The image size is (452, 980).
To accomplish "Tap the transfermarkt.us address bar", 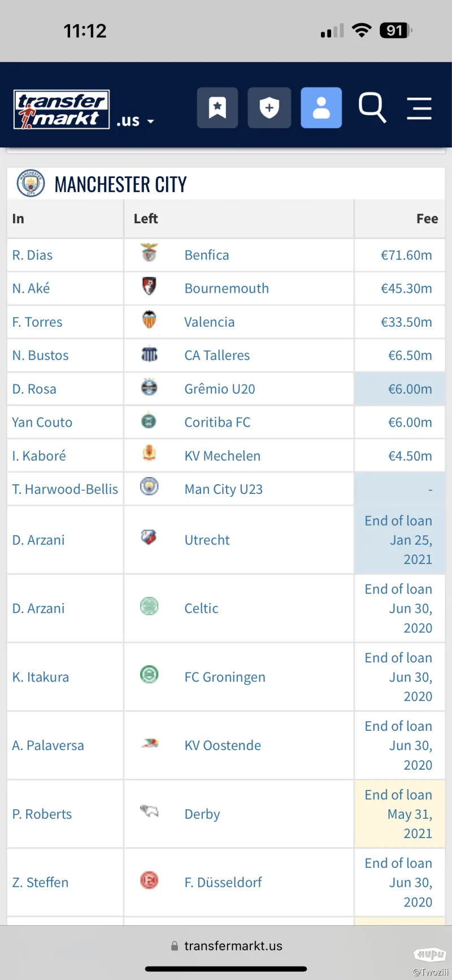I will (227, 946).
